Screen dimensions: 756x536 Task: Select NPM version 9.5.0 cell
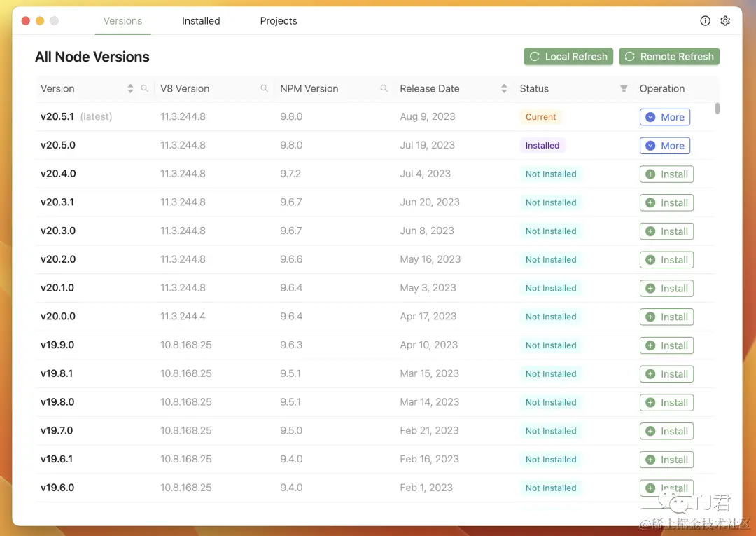coord(291,430)
